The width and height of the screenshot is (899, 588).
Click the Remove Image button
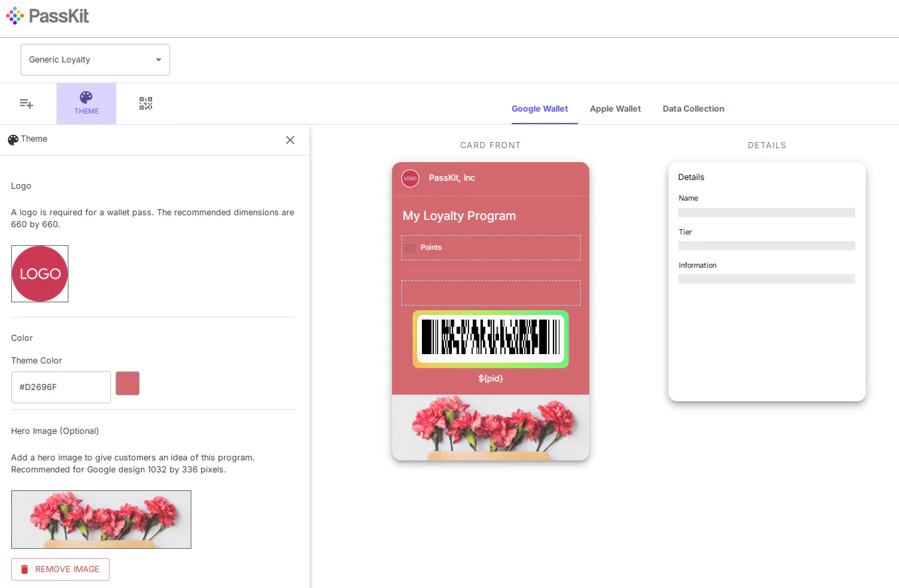pos(60,569)
